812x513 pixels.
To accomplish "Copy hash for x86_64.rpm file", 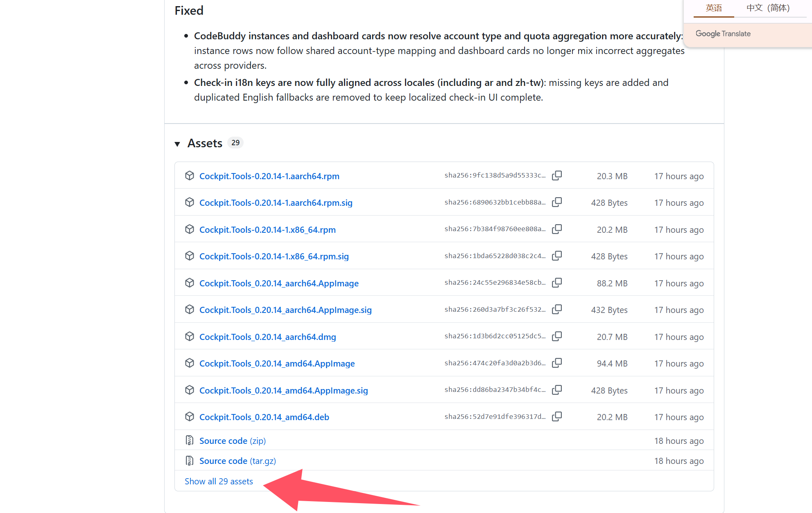I will point(556,229).
